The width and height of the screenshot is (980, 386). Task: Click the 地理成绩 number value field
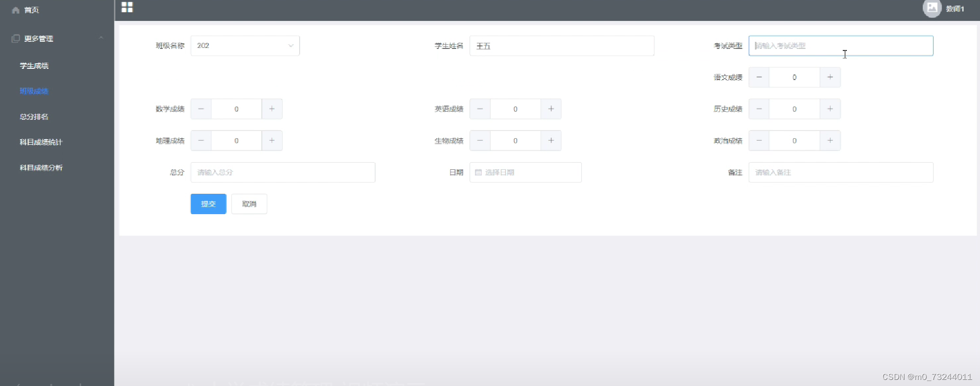tap(236, 141)
